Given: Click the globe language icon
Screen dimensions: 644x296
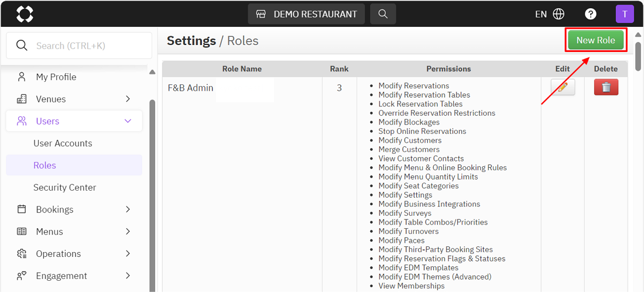Looking at the screenshot, I should (x=559, y=14).
